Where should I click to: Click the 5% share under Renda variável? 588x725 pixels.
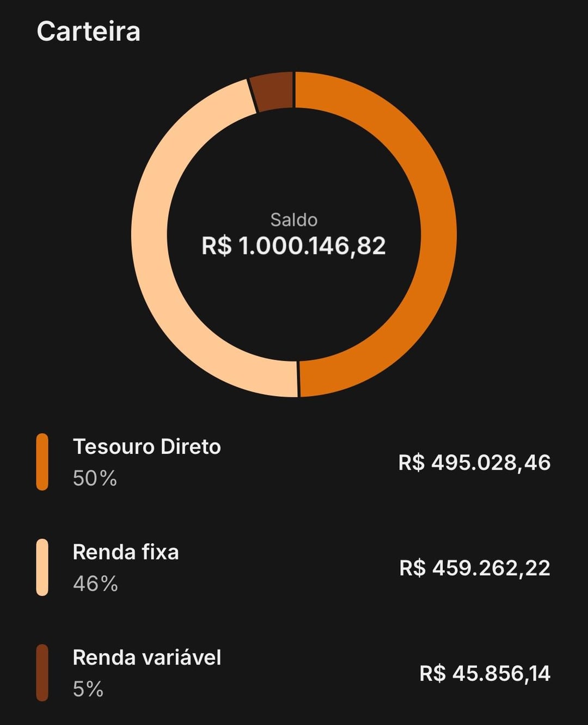(x=88, y=690)
